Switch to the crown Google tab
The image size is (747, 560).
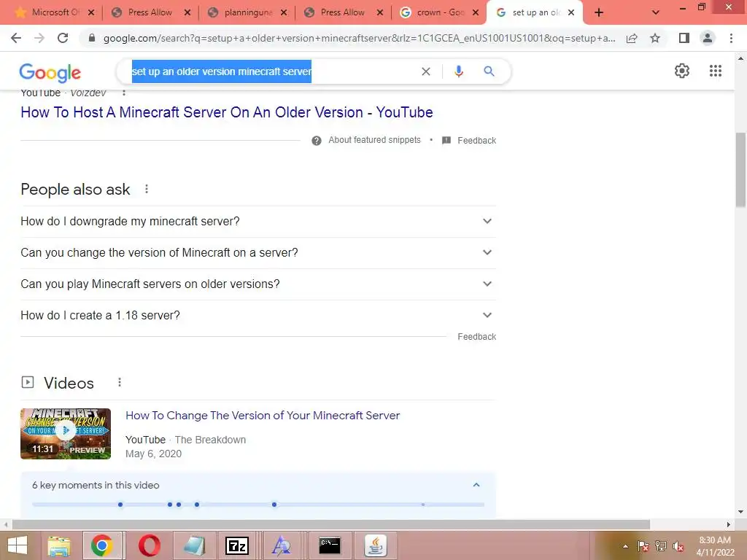pos(438,13)
